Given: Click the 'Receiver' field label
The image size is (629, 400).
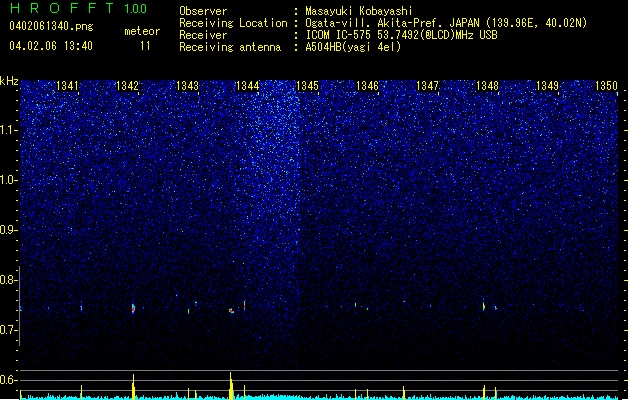Looking at the screenshot, I should [203, 35].
